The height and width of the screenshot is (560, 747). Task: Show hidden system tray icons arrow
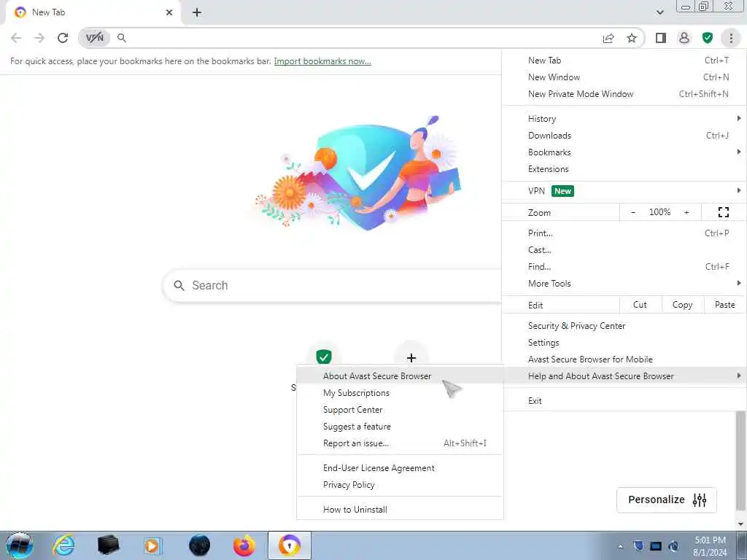point(620,546)
